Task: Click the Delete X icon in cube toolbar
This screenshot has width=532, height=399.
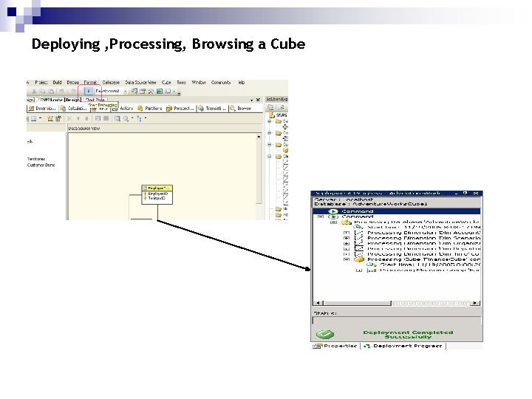Action: click(69, 118)
